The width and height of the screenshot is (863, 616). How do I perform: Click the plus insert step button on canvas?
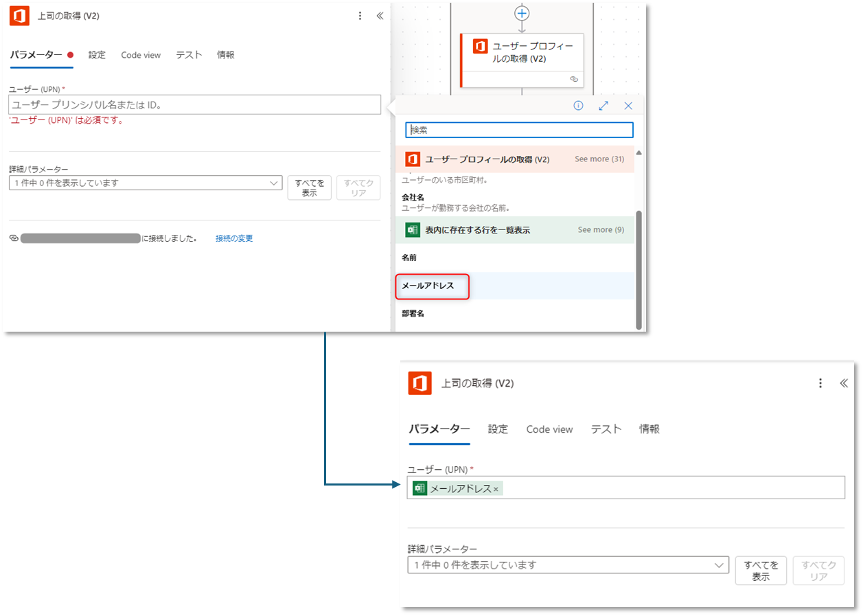[x=522, y=12]
